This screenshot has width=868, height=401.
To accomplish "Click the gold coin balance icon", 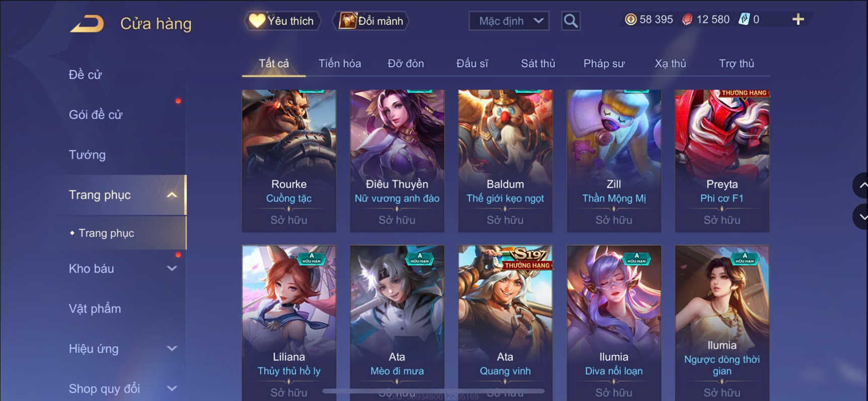I will pos(630,20).
